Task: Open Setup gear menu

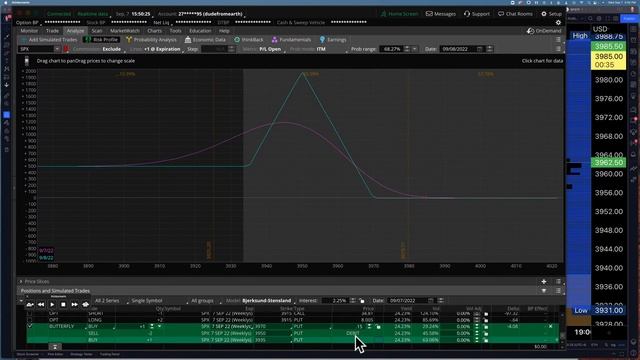Action: 551,14
